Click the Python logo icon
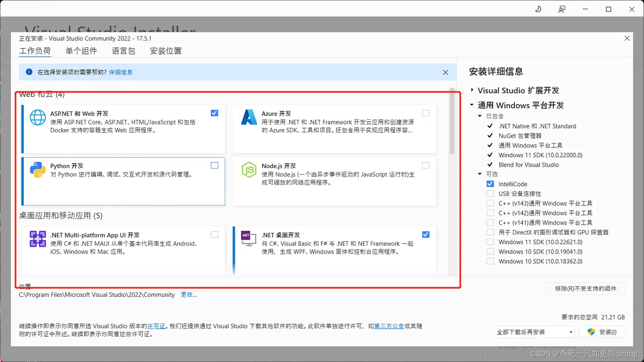Viewport: 644px width, 362px height. pos(38,170)
